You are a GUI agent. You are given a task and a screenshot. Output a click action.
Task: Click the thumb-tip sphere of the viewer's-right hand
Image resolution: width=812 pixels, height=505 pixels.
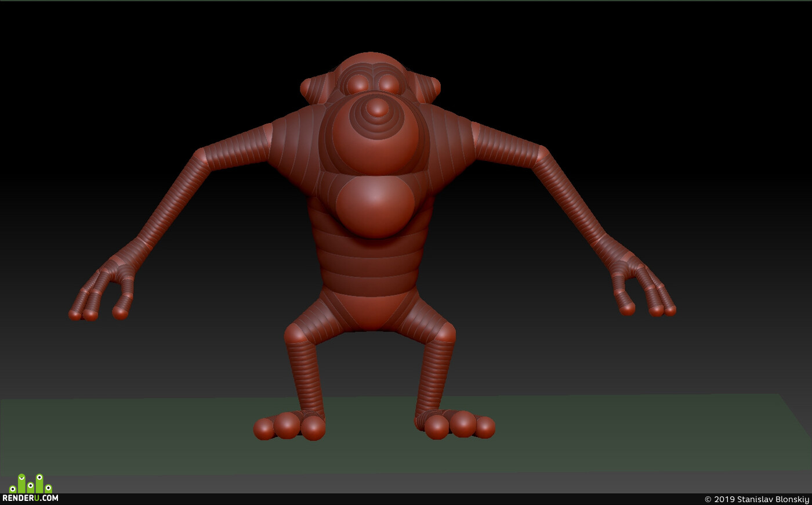click(x=627, y=308)
